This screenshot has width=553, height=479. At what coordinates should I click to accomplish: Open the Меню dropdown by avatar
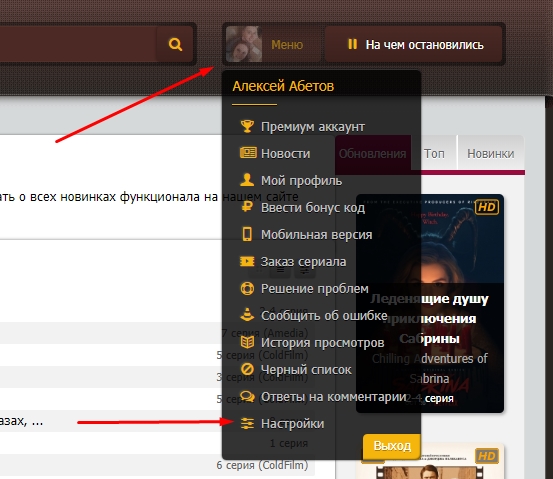click(x=287, y=45)
